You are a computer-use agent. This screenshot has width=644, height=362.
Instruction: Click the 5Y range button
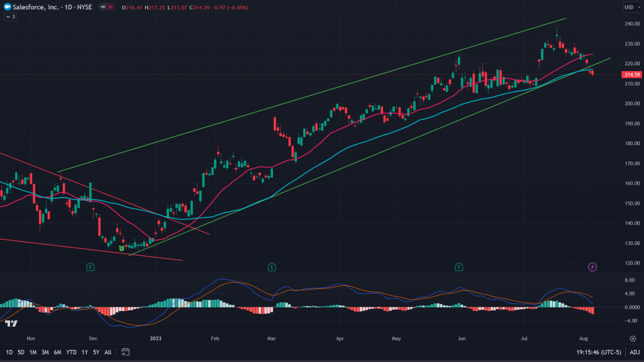pyautogui.click(x=96, y=352)
